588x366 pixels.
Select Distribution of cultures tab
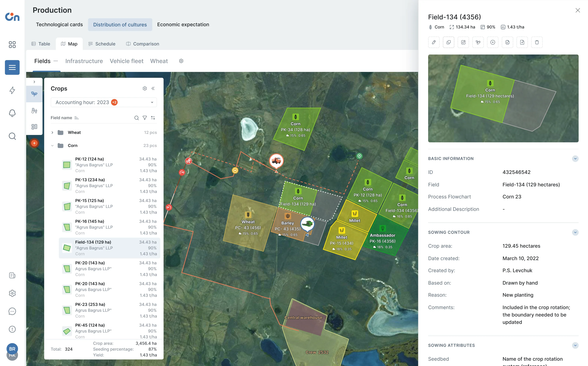click(x=120, y=25)
